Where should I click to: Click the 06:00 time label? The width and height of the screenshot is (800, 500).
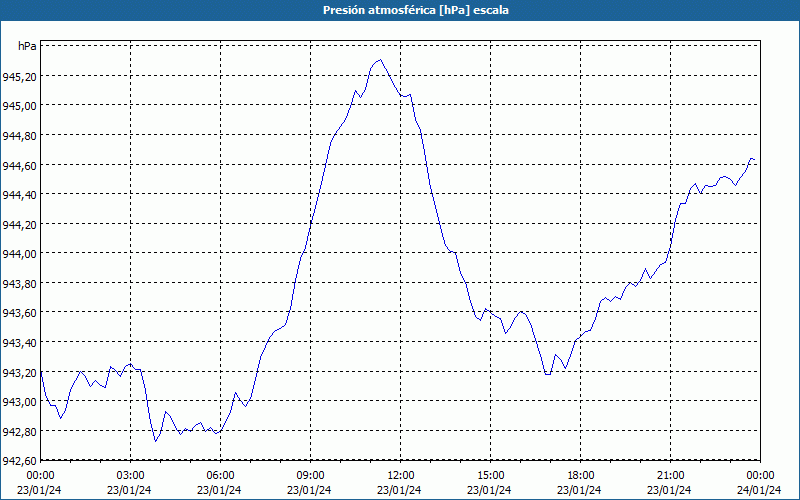tap(220, 476)
